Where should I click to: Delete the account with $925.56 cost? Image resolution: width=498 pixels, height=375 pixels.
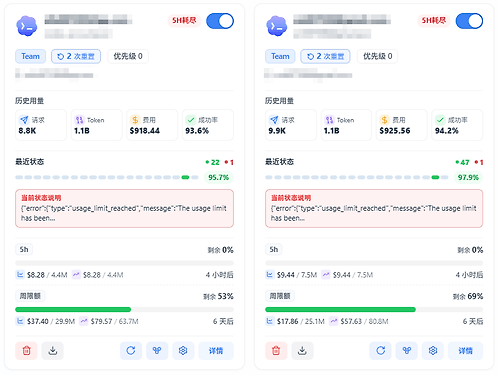coord(276,350)
